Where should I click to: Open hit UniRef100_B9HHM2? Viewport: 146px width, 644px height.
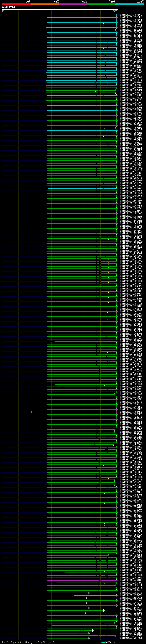tap(131, 22)
